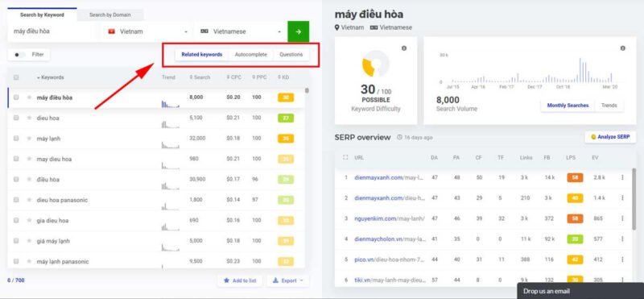Select the Related keywords tab
This screenshot has height=299, width=644.
click(x=202, y=54)
